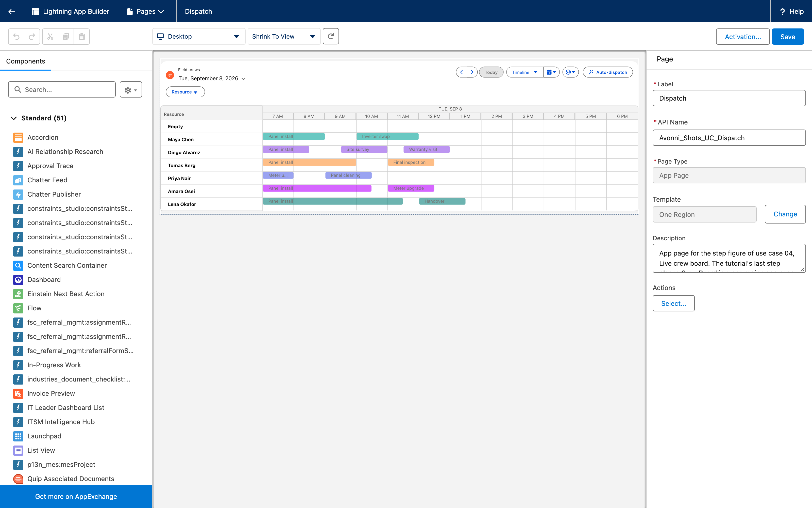Select Diego Alvarez's Site survey event
The height and width of the screenshot is (508, 812).
364,150
